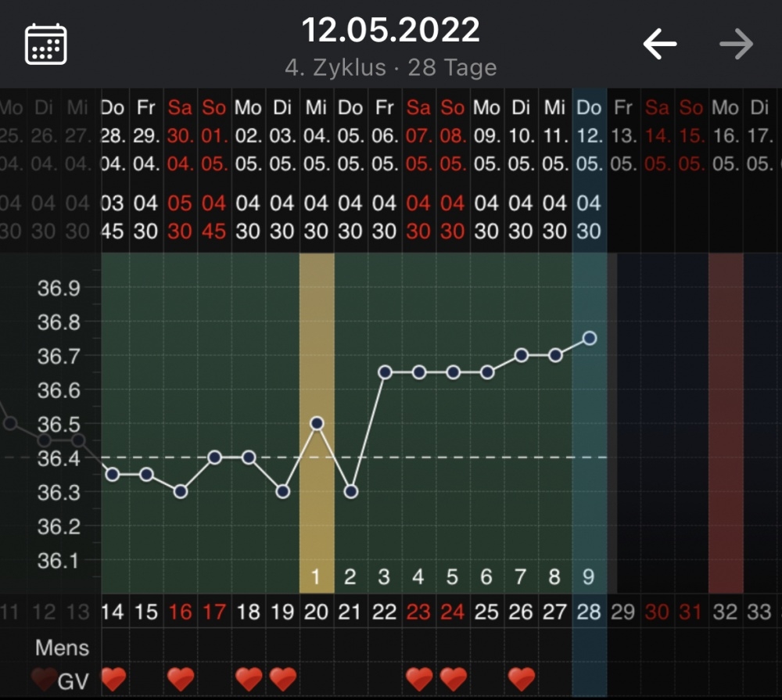This screenshot has width=782, height=700.
Task: Select the yellow highlighted column on day 20
Action: click(x=317, y=532)
